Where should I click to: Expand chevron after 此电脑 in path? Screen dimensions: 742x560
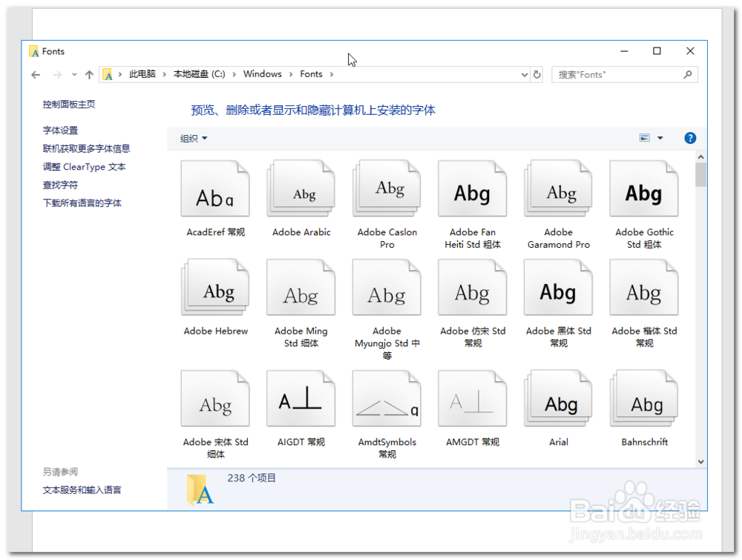click(164, 74)
